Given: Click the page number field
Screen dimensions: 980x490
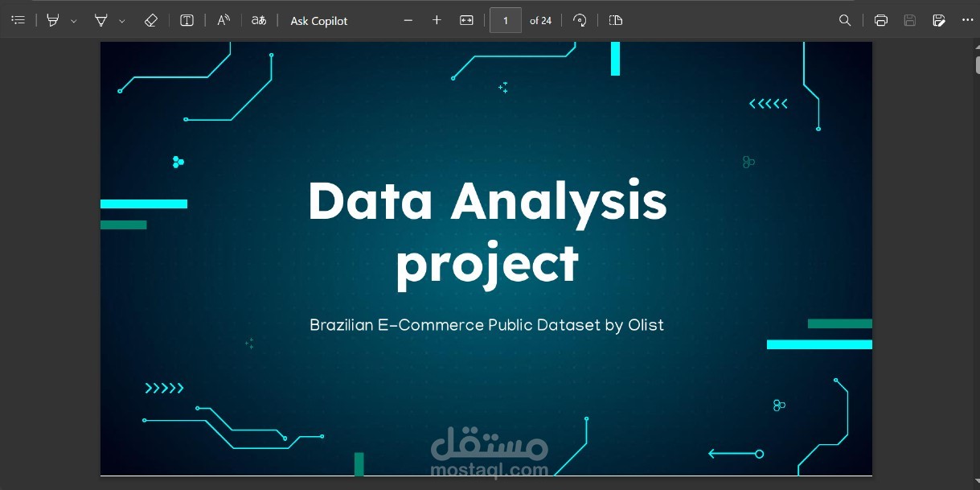Looking at the screenshot, I should (506, 20).
